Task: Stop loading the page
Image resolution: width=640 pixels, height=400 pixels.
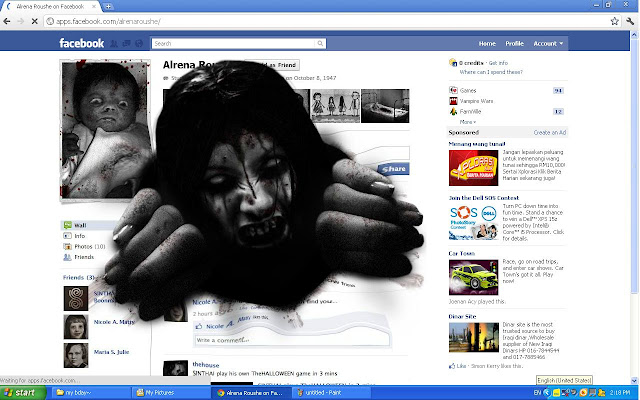Action: pos(35,21)
